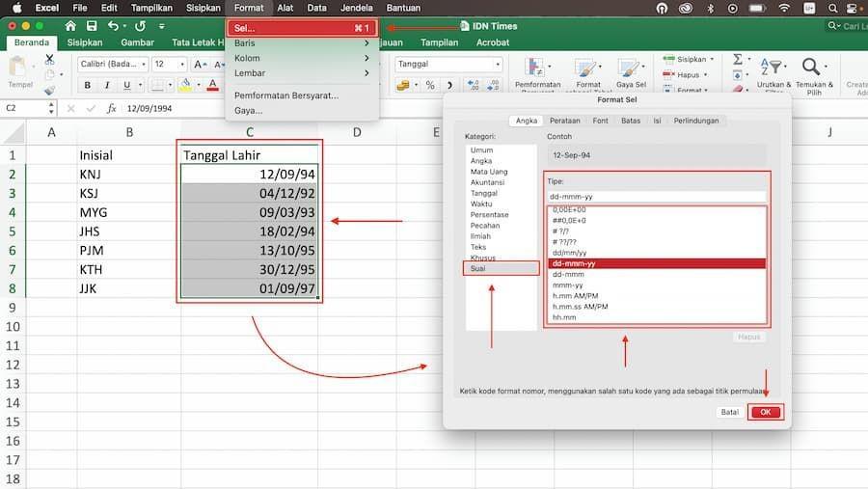Expand the Lembar submenu
Viewport: 868px width, 489px height.
tap(302, 73)
